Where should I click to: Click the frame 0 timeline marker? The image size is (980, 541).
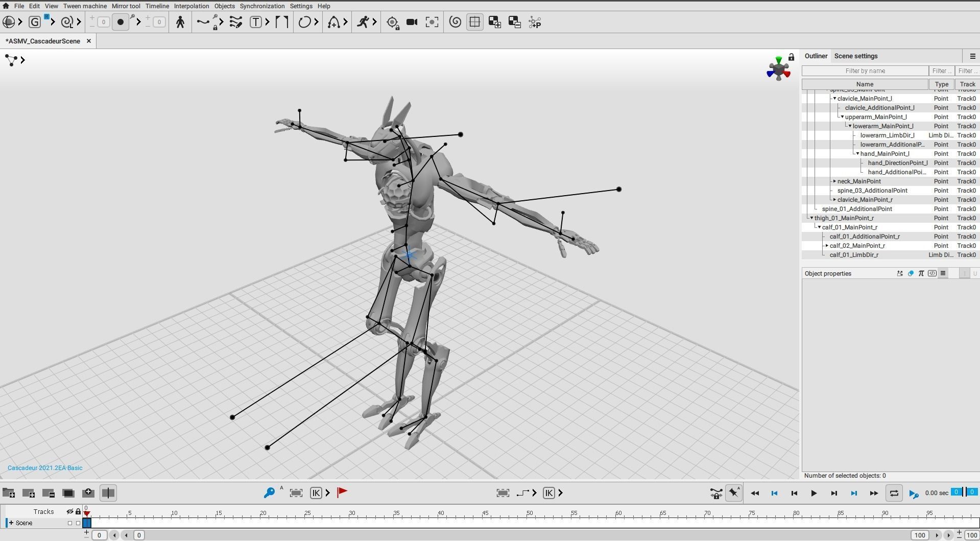click(87, 513)
